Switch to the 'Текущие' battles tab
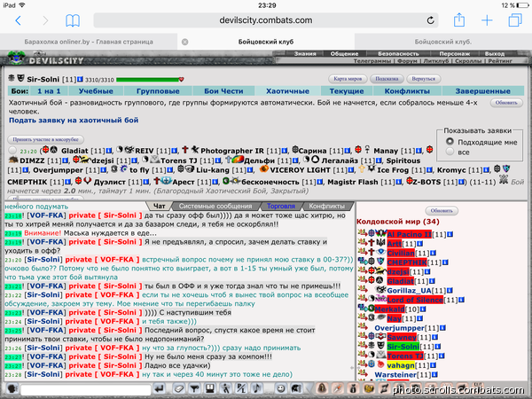Viewport: 532px width, 399px height. tap(347, 91)
